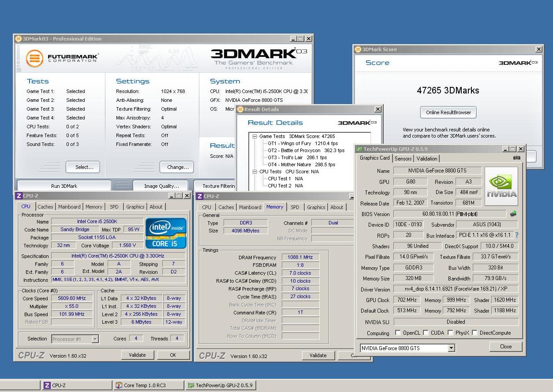Image resolution: width=553 pixels, height=392 pixels.
Task: Click the Change... button in 3DMark03 Settings
Action: (x=177, y=167)
